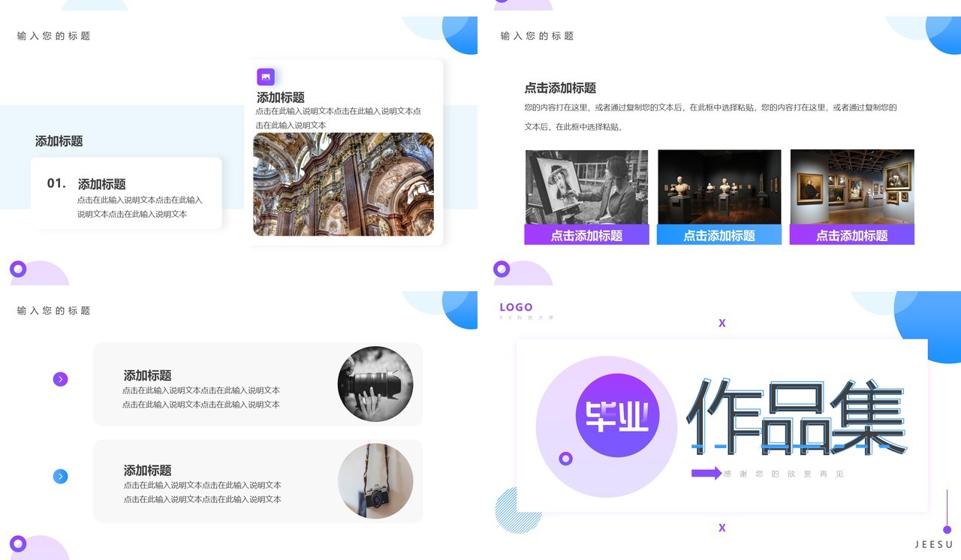
Task: Select the black-and-white portrait painter photo
Action: point(586,187)
